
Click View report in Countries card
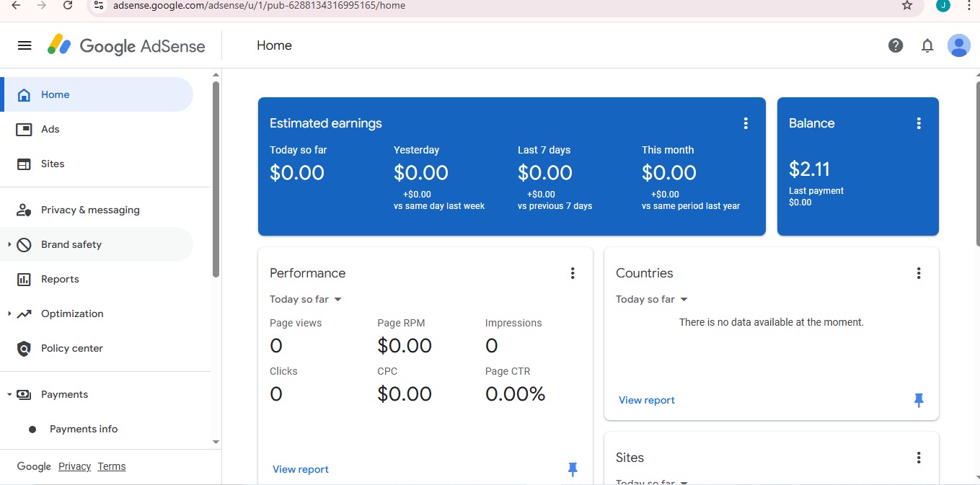(647, 400)
